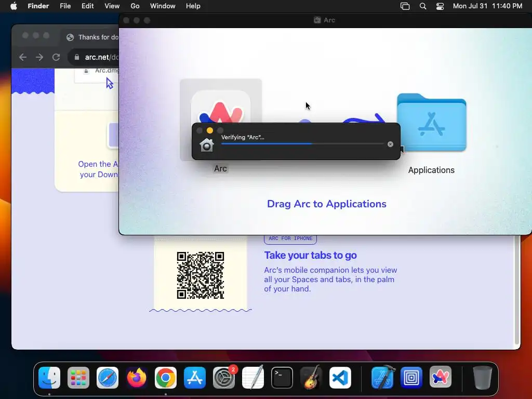This screenshot has height=399, width=532.
Task: Launch Arc from the Dock
Action: pyautogui.click(x=441, y=377)
